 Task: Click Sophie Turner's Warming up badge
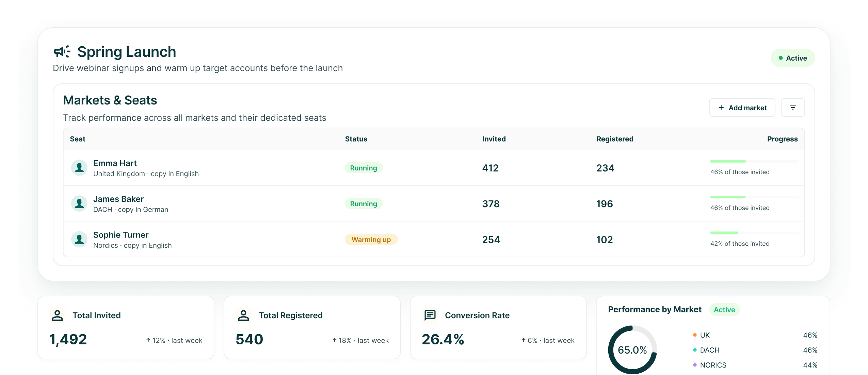tap(371, 240)
